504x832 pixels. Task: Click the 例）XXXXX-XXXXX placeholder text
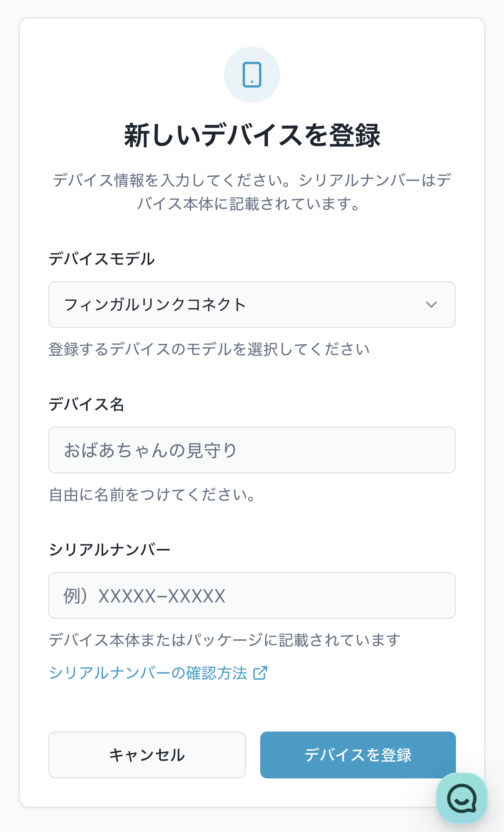point(145,596)
